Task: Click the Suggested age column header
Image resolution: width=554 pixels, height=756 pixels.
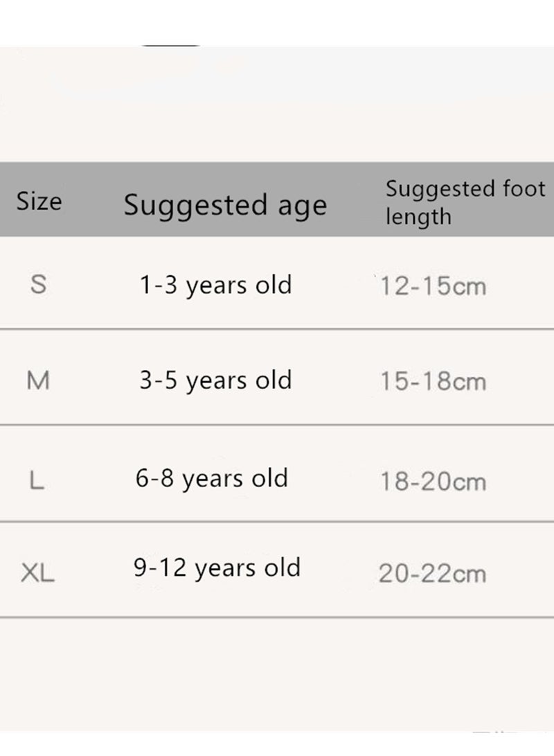Action: click(226, 206)
